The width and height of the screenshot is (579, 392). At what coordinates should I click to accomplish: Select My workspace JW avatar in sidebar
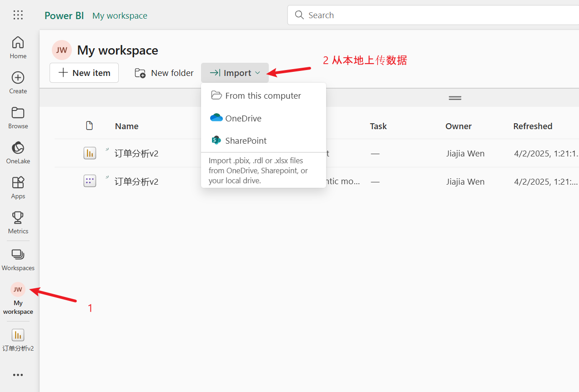pyautogui.click(x=18, y=289)
